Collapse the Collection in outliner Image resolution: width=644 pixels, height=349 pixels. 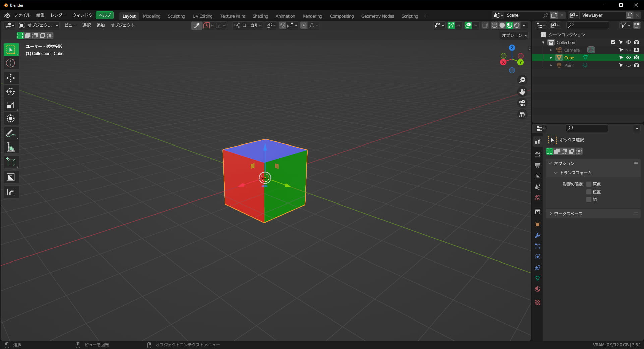pos(544,42)
